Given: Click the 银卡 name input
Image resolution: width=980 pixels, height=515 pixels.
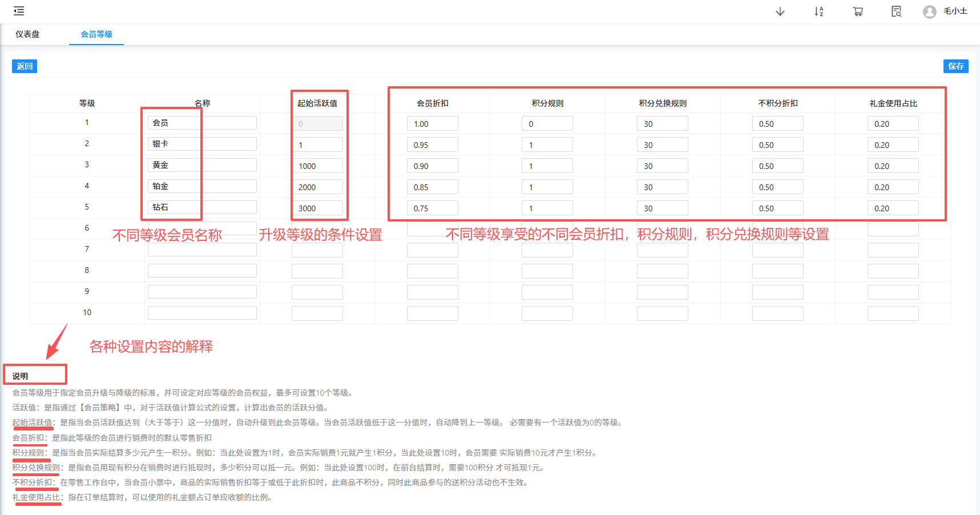Looking at the screenshot, I should pos(201,143).
